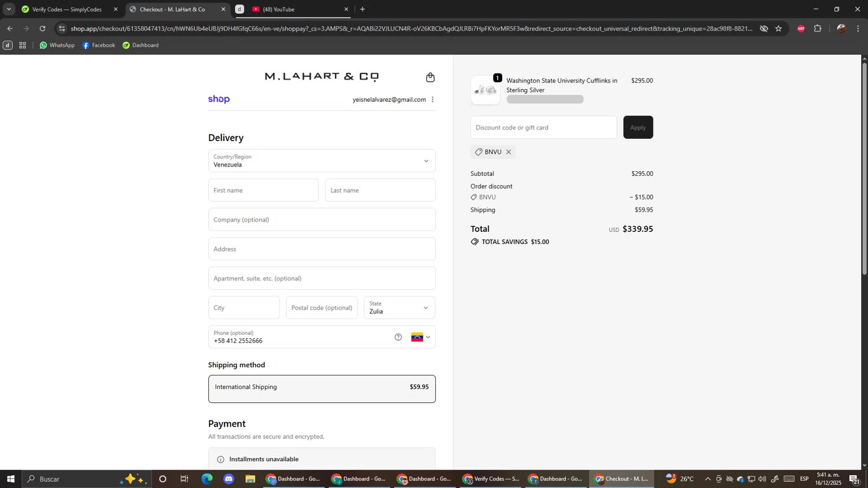Open the Extensions puzzle icon
The height and width of the screenshot is (488, 868).
tap(818, 28)
